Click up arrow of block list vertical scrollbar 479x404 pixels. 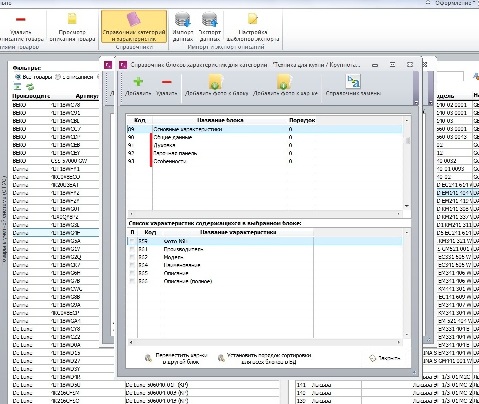pyautogui.click(x=407, y=120)
